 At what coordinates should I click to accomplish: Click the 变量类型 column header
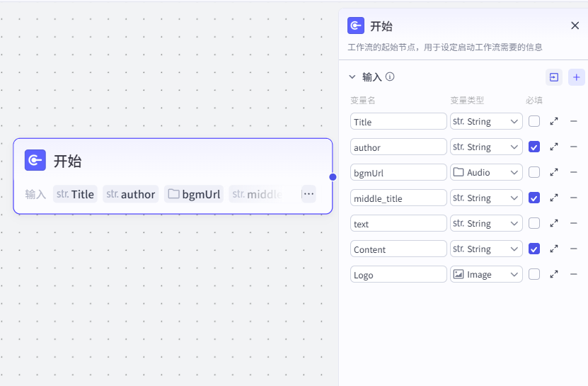pyautogui.click(x=467, y=101)
